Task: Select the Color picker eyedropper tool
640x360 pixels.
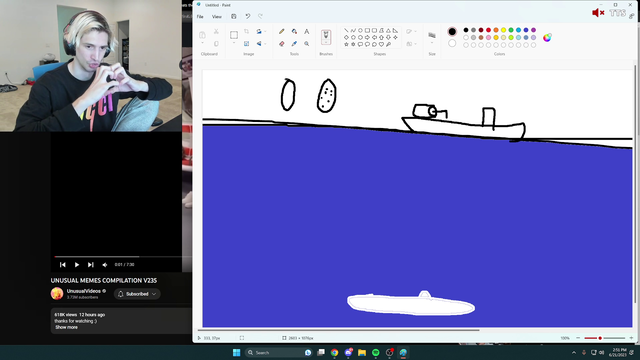Action: point(294,44)
